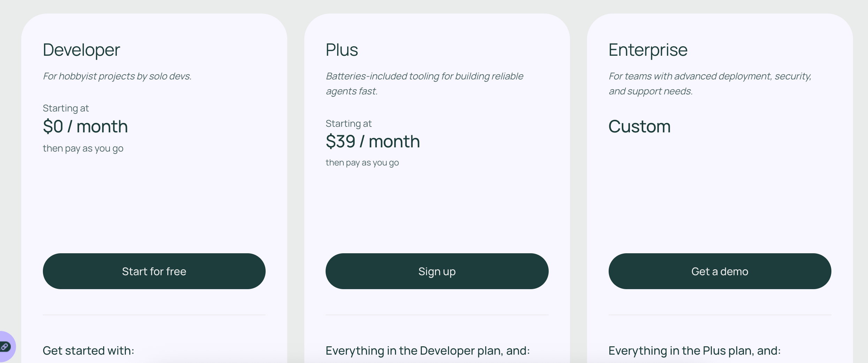
Task: Click the Batteries-included tooling description
Action: [424, 84]
